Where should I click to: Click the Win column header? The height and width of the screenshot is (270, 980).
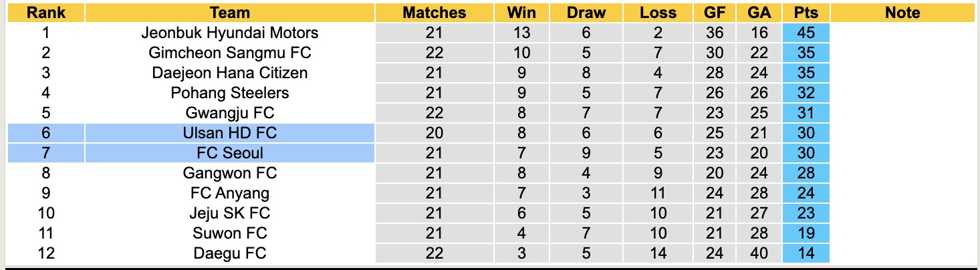tap(521, 13)
